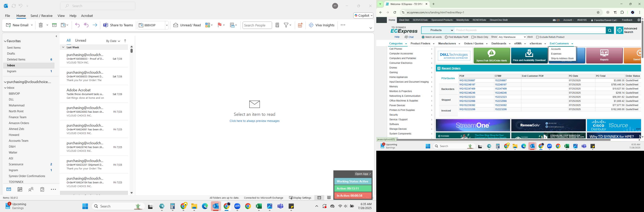Click the Search People input field

[257, 25]
